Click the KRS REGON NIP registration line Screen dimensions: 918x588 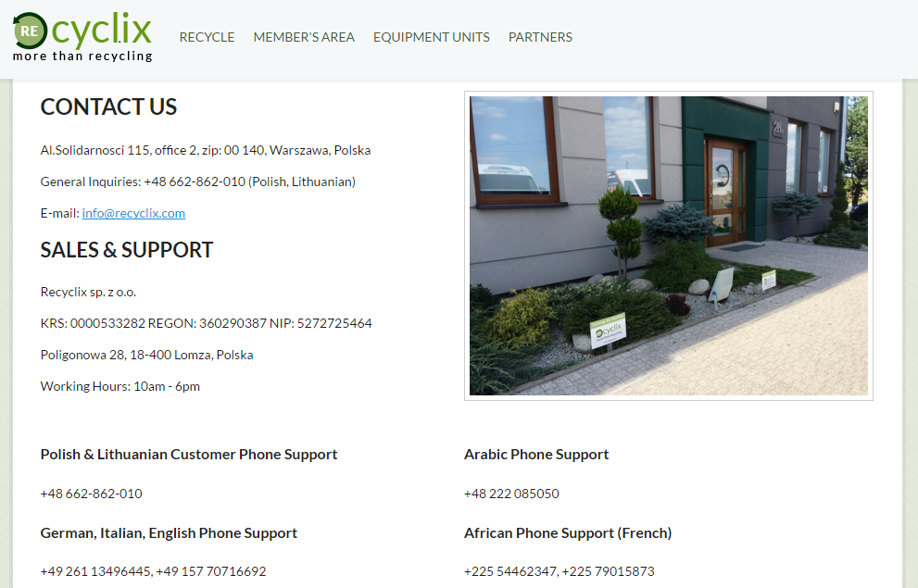click(206, 323)
